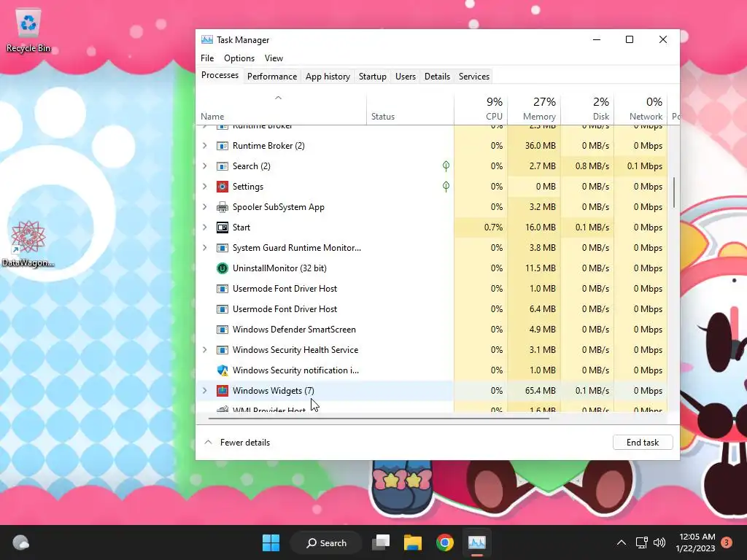Click the 0.8 MB/s disk value for Search
Image resolution: width=747 pixels, height=560 pixels.
pos(587,166)
